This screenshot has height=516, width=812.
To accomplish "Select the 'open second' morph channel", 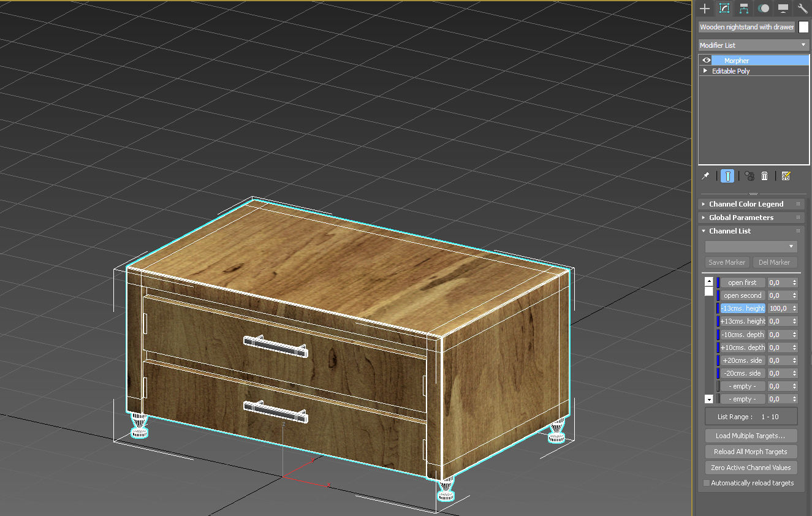I will [743, 295].
